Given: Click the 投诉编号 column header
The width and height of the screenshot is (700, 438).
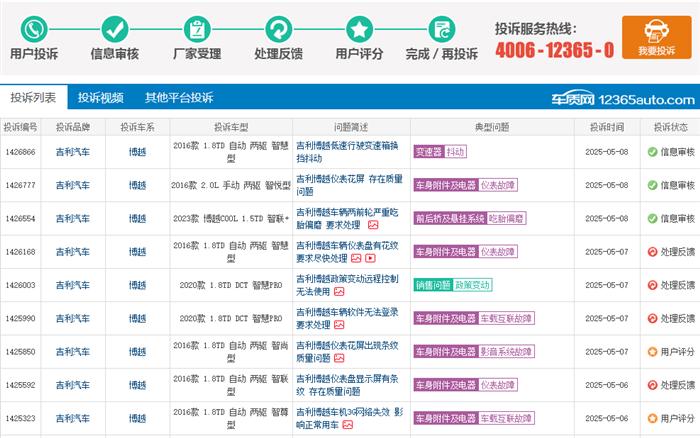Looking at the screenshot, I should point(20,127).
